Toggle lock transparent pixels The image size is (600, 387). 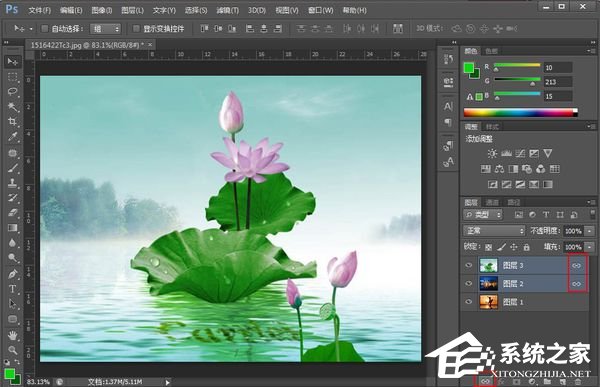pyautogui.click(x=488, y=247)
